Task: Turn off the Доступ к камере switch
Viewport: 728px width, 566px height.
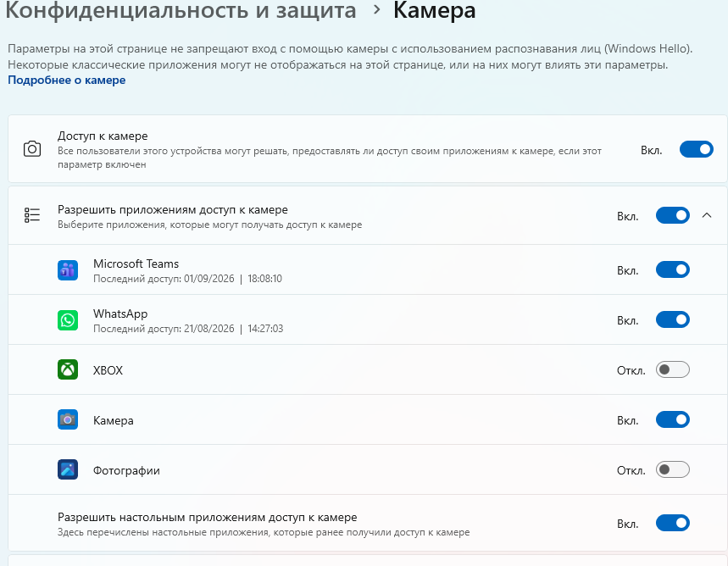Action: (x=696, y=149)
